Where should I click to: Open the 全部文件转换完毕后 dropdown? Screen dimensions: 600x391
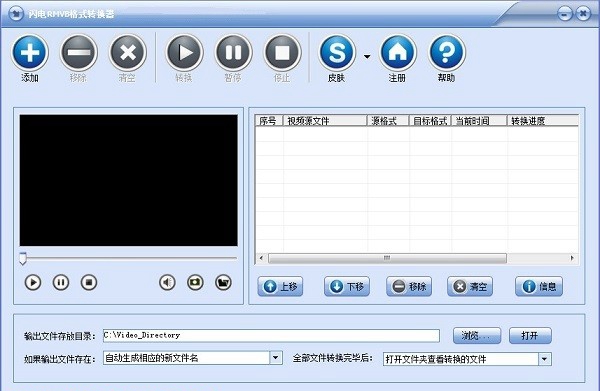[x=545, y=359]
